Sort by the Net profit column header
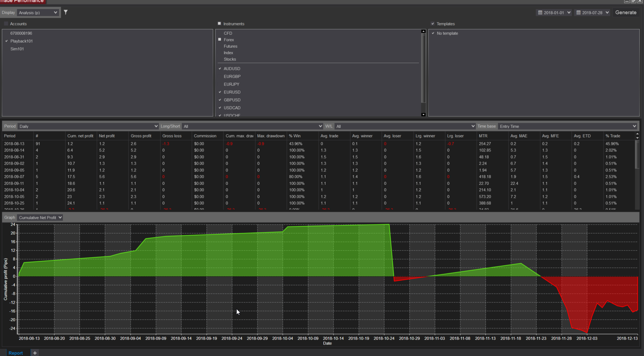Image resolution: width=644 pixels, height=356 pixels. [107, 136]
